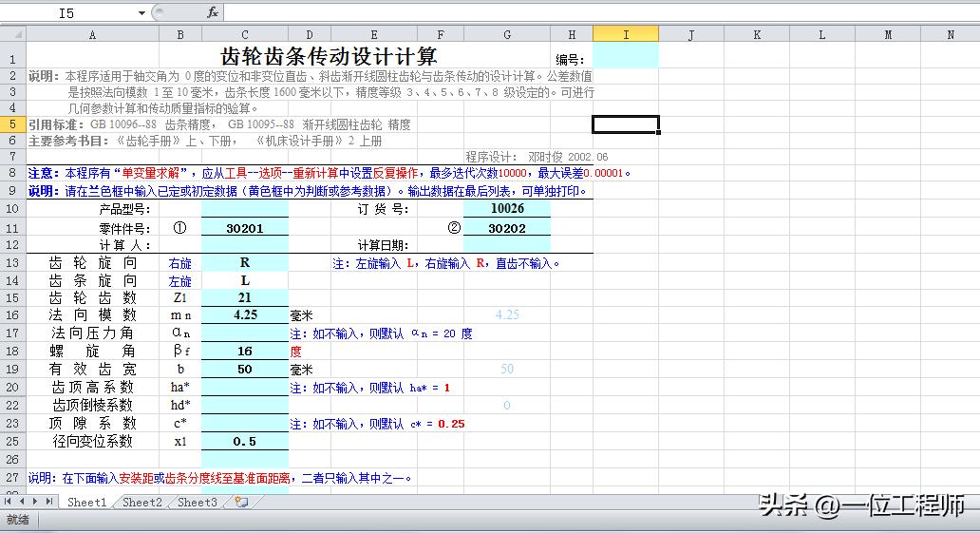The width and height of the screenshot is (980, 533).
Task: Click the 订货号 label
Action: pos(383,209)
